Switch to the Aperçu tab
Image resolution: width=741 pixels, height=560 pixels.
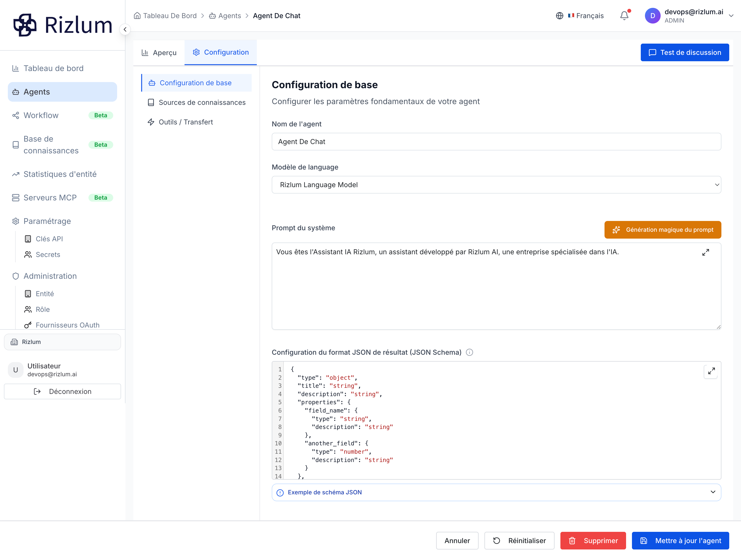coord(159,53)
